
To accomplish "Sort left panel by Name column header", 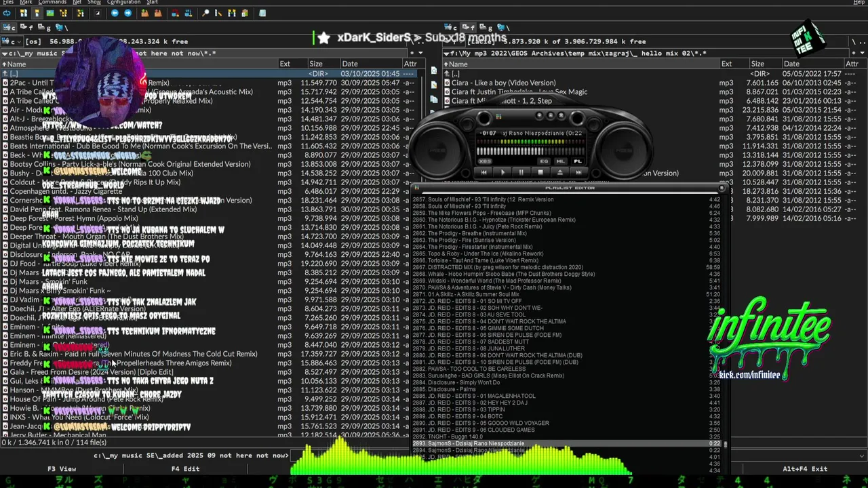I will point(139,64).
